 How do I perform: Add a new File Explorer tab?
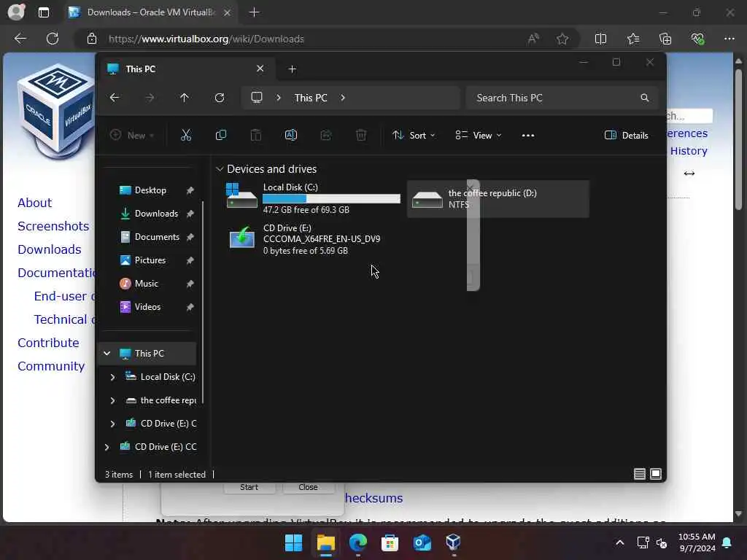coord(292,69)
